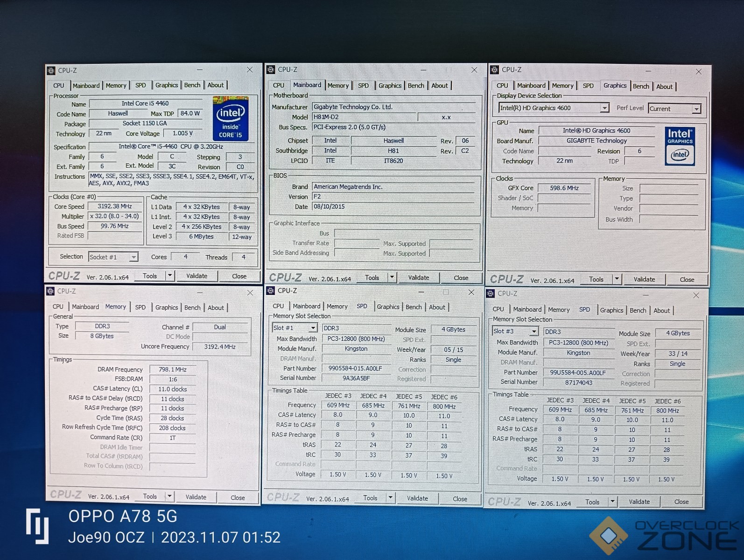Click Southbridge H81 value
The width and height of the screenshot is (744, 560).
pyautogui.click(x=393, y=151)
